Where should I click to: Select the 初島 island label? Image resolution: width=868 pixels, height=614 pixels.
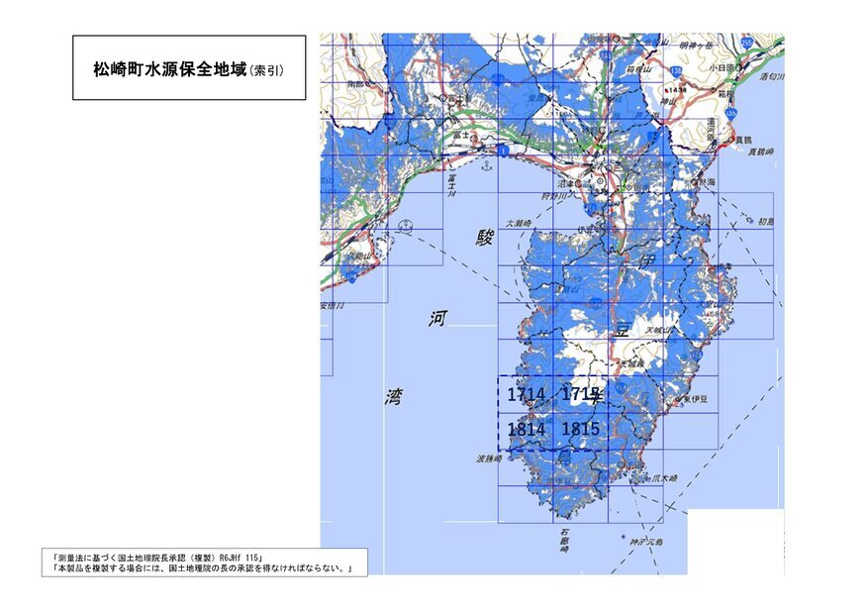click(766, 222)
